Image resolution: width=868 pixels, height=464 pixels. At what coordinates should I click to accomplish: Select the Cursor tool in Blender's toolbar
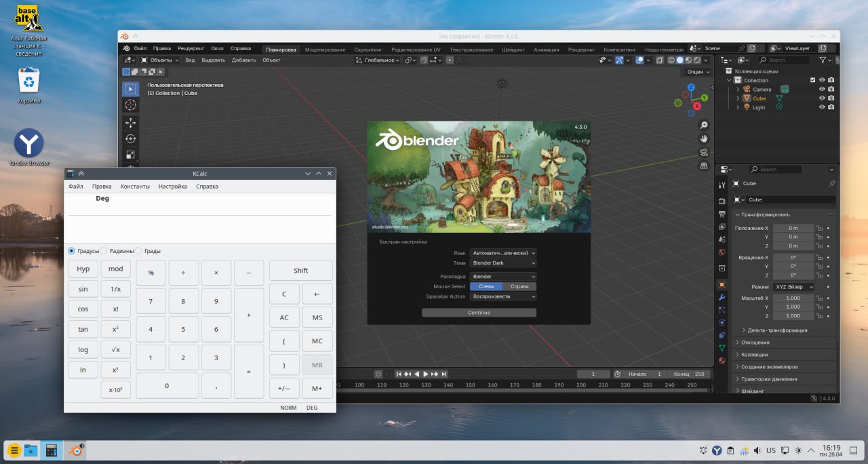pyautogui.click(x=130, y=105)
